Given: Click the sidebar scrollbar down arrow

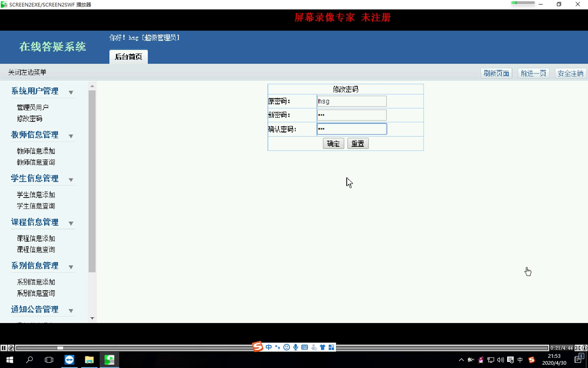Looking at the screenshot, I should point(92,318).
